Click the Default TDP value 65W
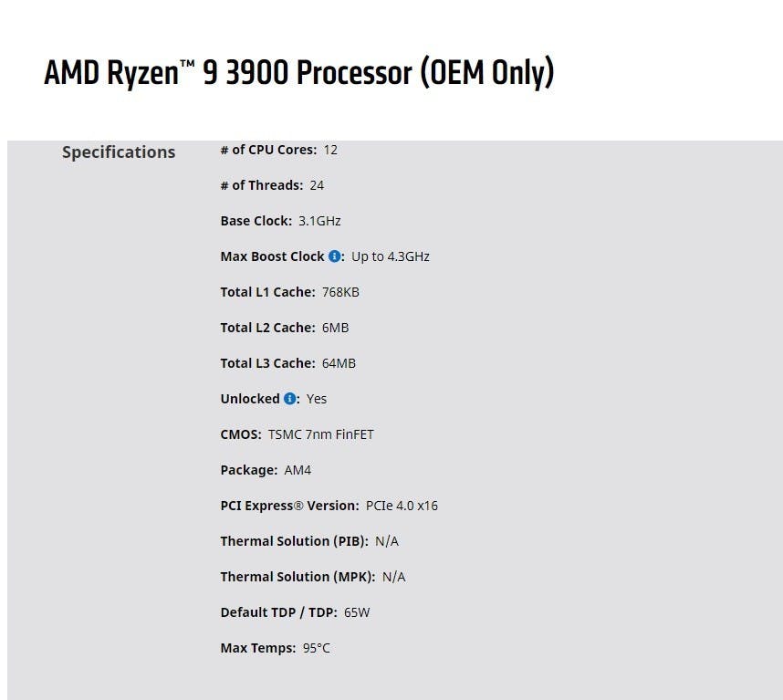Screen dimensions: 783x700 357,612
